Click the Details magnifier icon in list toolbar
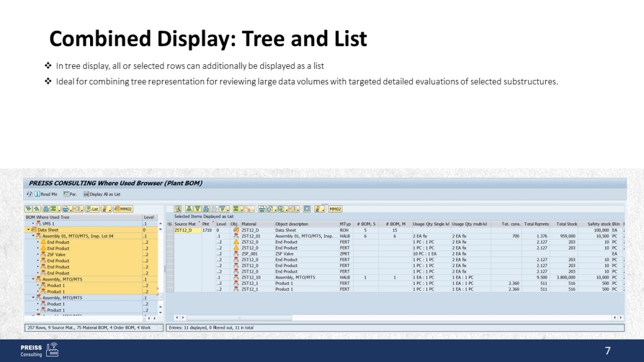Screen dimensions: 644x362 178,209
